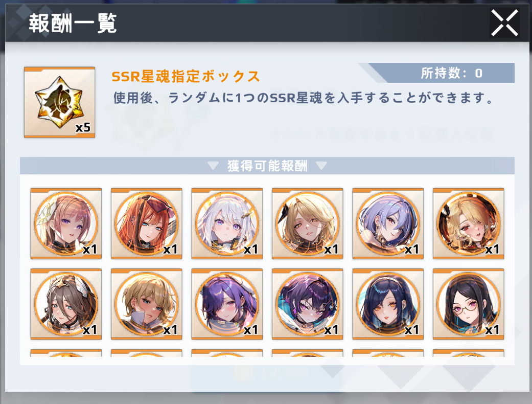Select the brown-haired character with star headpiece
This screenshot has height=404, width=532.
pos(66,304)
